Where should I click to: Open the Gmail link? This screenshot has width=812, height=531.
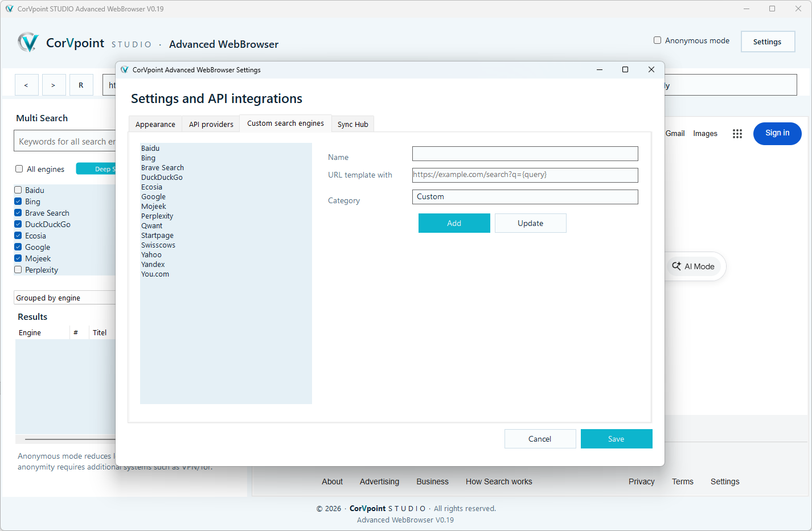675,133
